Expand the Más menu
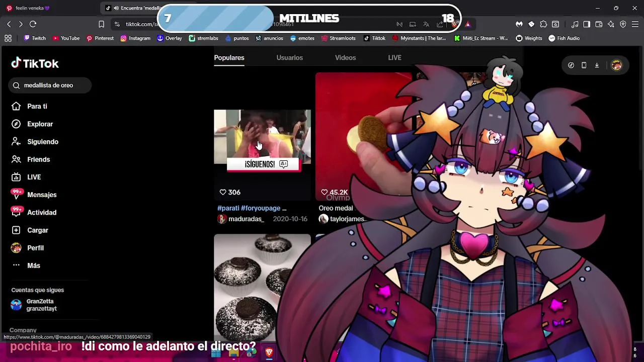Screen dimensions: 644x362 (x=26, y=265)
